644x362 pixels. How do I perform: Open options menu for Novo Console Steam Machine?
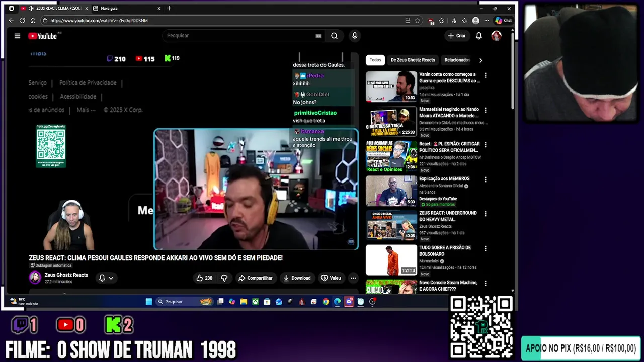tap(485, 284)
